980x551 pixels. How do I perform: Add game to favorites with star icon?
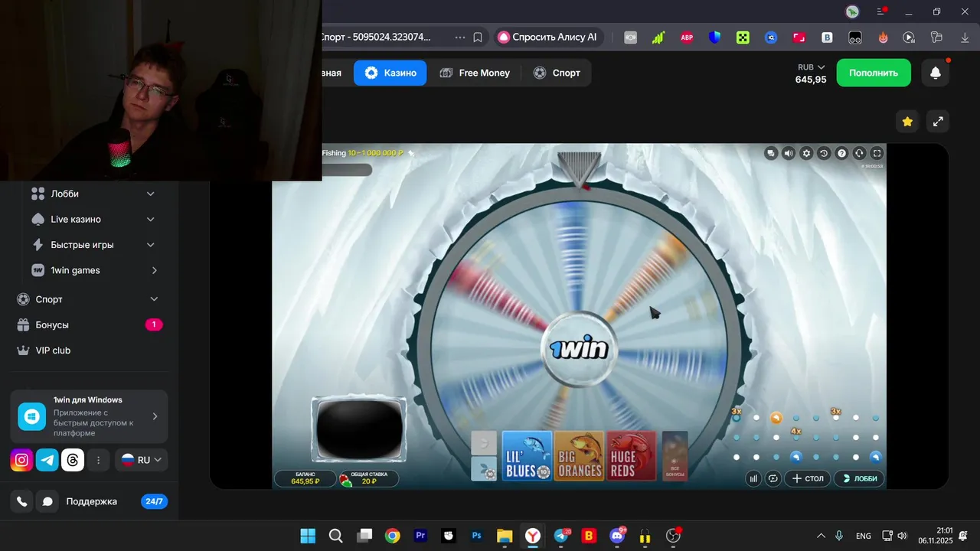(x=907, y=121)
